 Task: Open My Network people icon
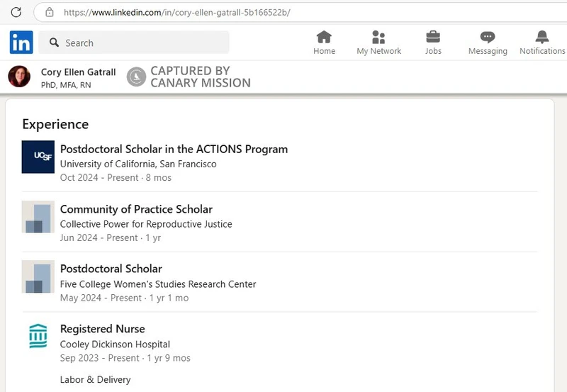[x=378, y=37]
